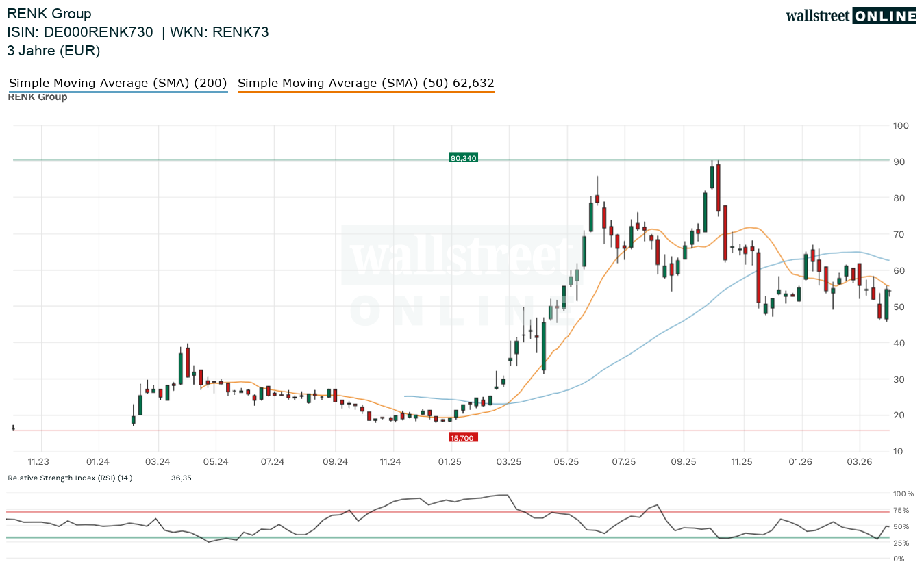Click the 3 Jahre (EUR) timeframe label
The width and height of the screenshot is (924, 577).
click(53, 51)
